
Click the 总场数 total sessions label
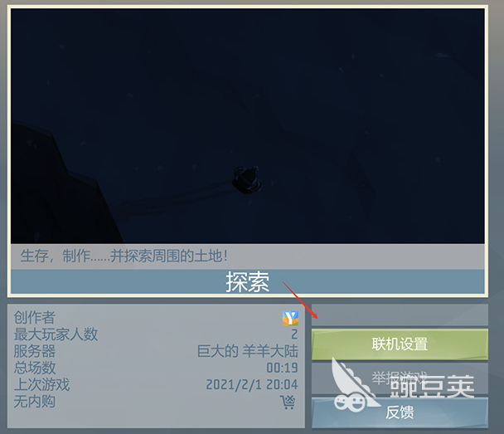(34, 368)
